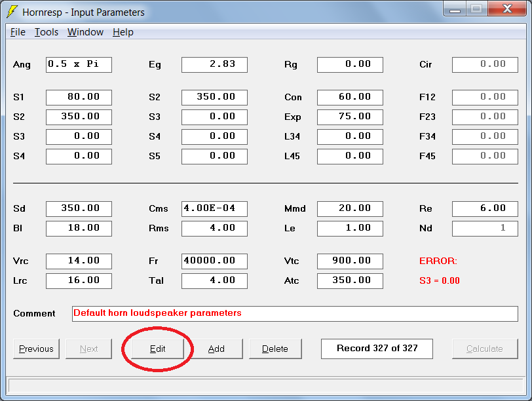
Task: Click the Mmd field with value 20.00
Action: [350, 208]
